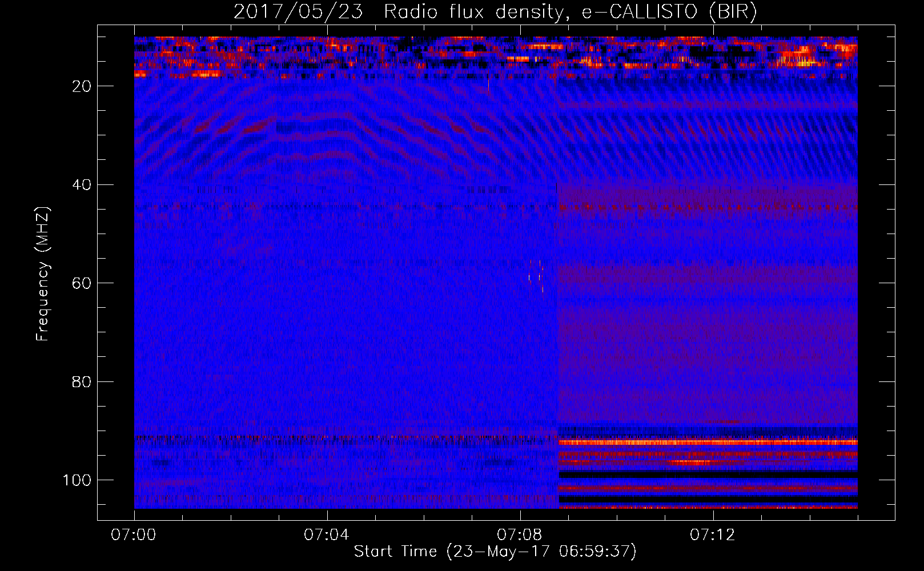Click the '60' frequency tick label
Viewport: 924px width, 571px height.
[82, 284]
